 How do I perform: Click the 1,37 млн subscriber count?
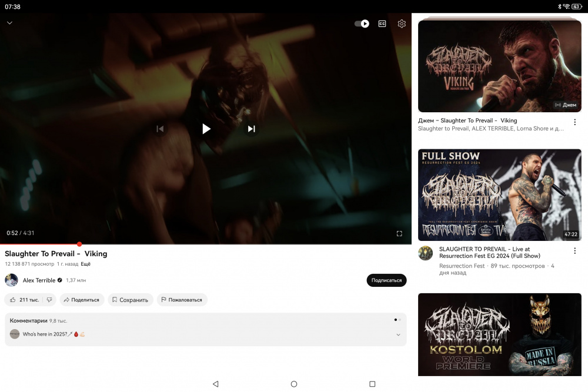[x=76, y=280]
